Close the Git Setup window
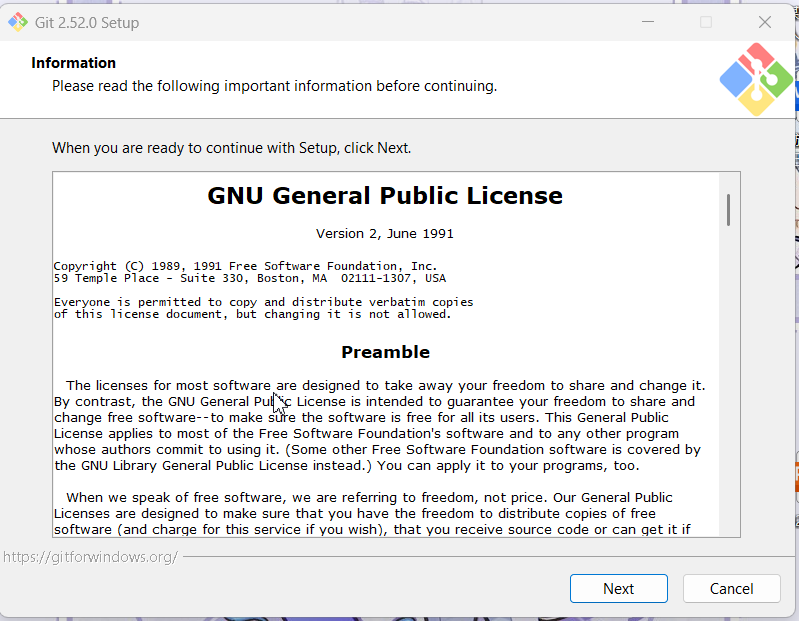799x621 pixels. click(x=764, y=22)
